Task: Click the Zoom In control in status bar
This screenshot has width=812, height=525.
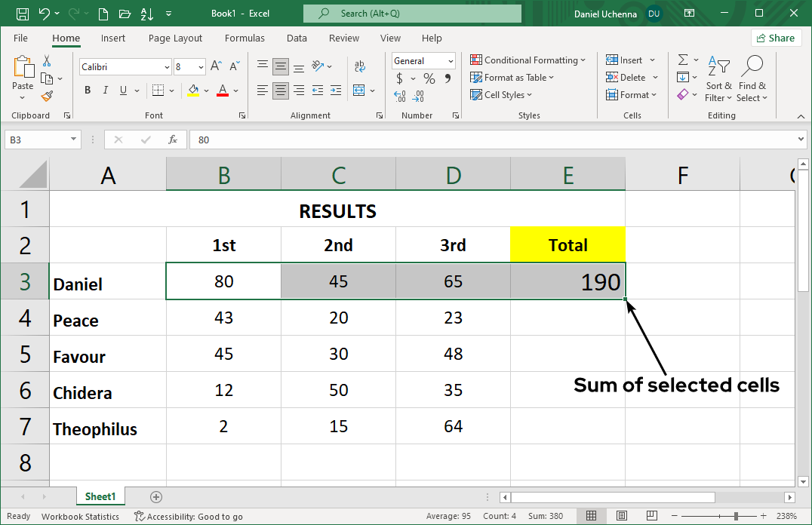Action: pos(762,517)
